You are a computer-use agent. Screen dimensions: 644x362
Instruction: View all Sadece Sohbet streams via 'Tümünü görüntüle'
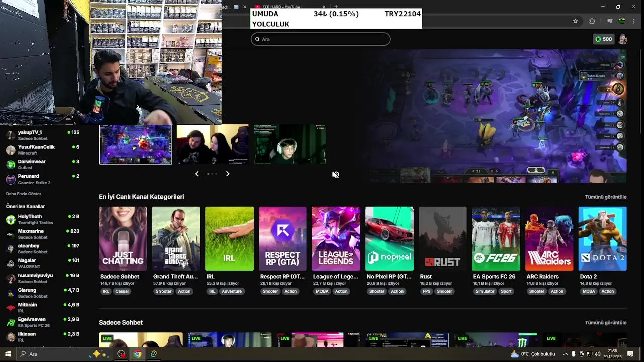pyautogui.click(x=606, y=323)
